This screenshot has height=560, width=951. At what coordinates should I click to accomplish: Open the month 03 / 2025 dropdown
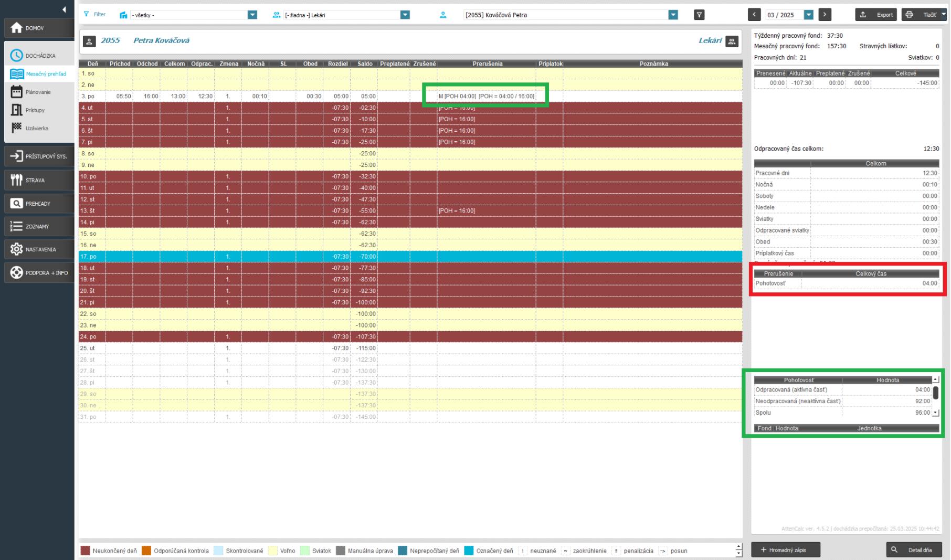pos(808,15)
